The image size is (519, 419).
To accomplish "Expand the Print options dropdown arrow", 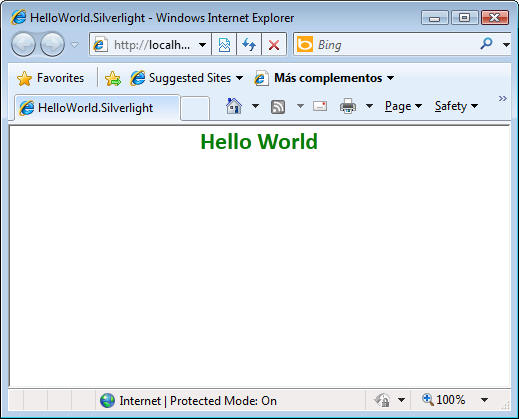I will tap(369, 106).
